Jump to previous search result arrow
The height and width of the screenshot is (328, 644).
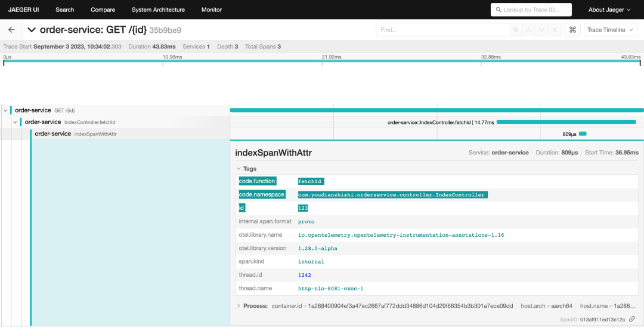point(529,30)
